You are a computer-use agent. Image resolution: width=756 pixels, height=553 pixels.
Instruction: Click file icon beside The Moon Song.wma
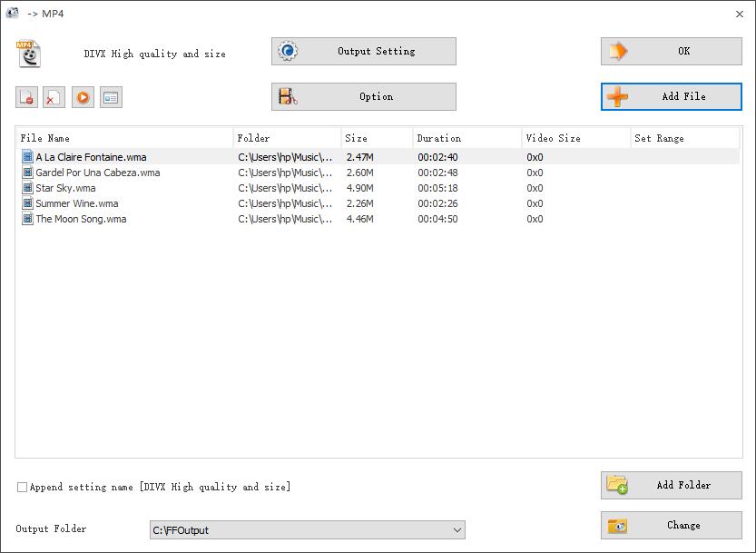click(x=28, y=218)
